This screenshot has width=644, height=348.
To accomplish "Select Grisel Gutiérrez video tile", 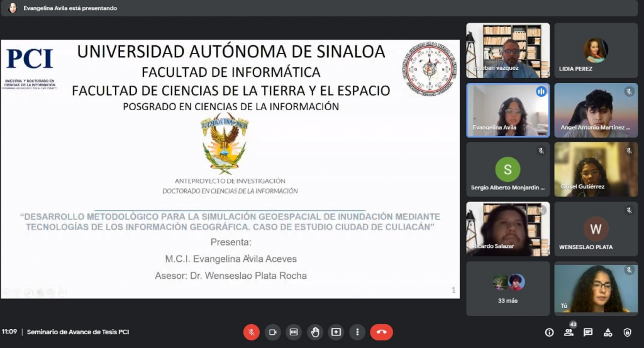I will pos(596,169).
